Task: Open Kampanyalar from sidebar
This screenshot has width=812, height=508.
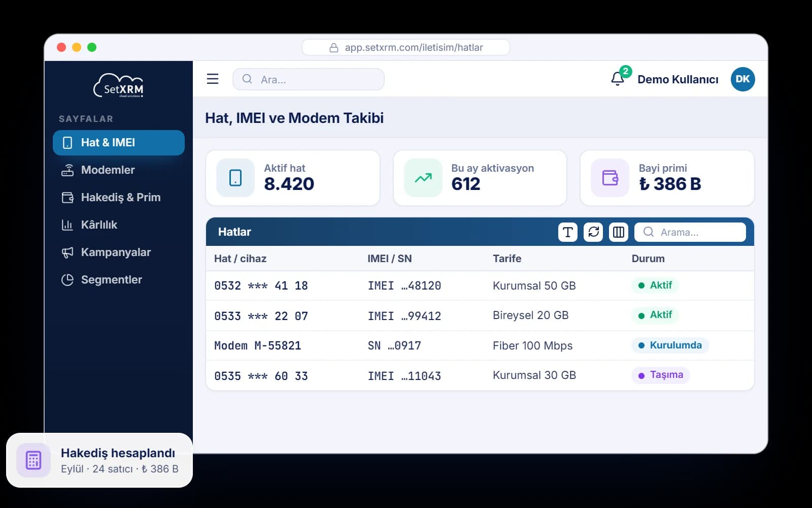Action: click(x=119, y=252)
